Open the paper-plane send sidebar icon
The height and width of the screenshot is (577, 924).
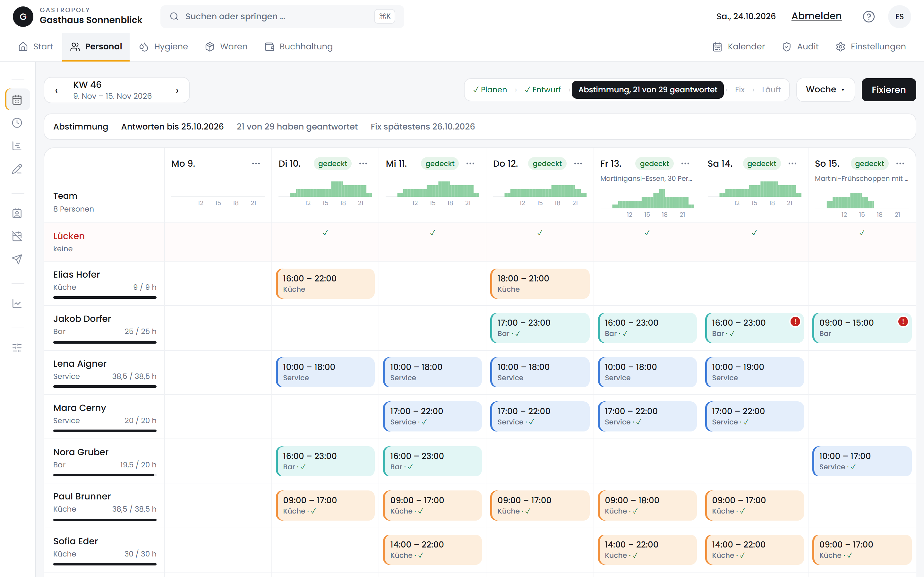point(17,259)
